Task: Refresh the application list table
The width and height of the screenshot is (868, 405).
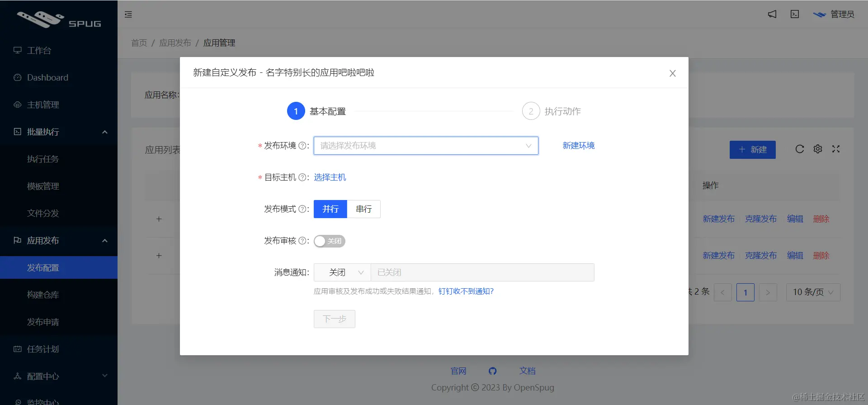Action: point(800,149)
